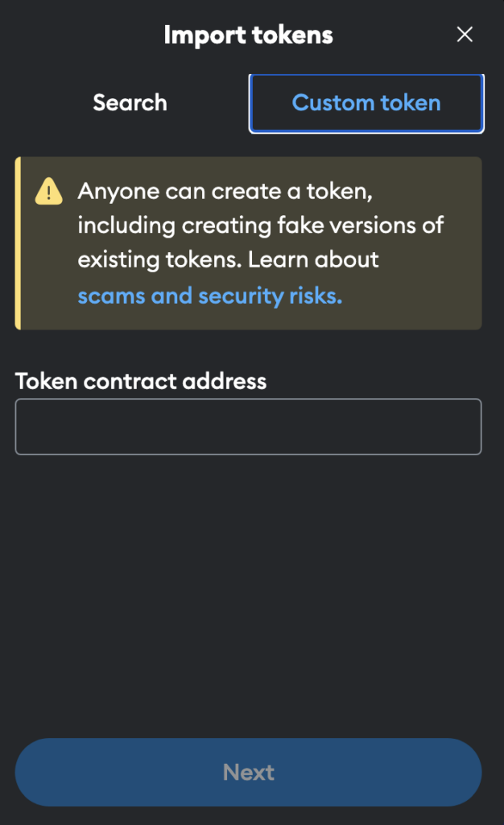The width and height of the screenshot is (504, 825).
Task: Go to token Search view
Action: 130,103
